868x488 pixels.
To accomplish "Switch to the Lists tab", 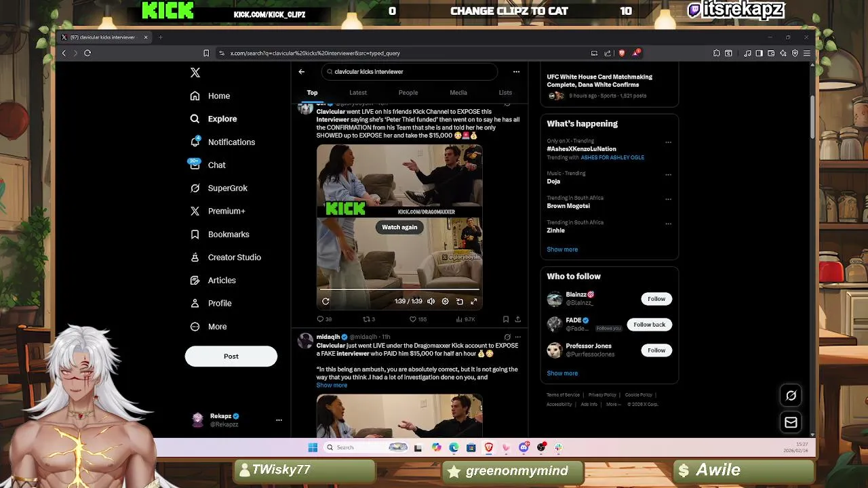I will (505, 92).
